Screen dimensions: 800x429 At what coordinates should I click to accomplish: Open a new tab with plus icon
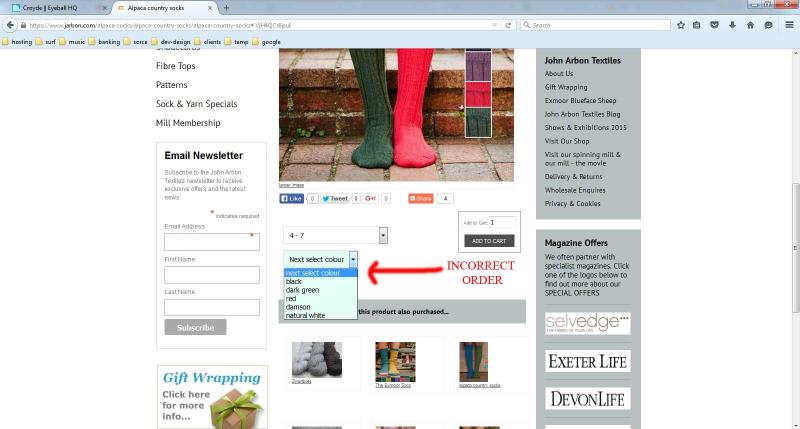click(x=226, y=8)
